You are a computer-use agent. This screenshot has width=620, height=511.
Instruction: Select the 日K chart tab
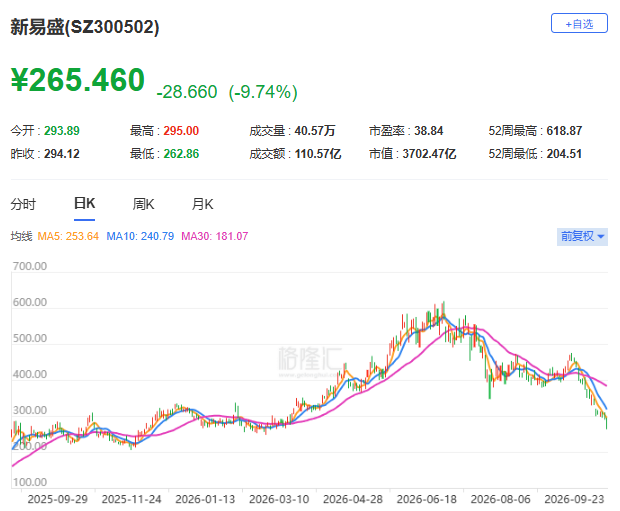[84, 204]
